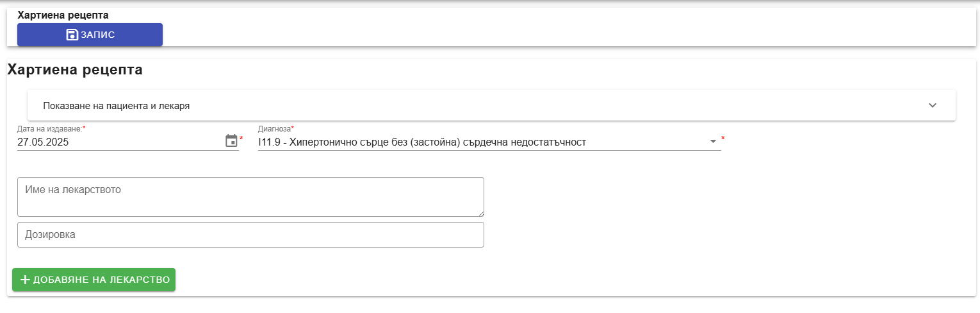Click the floppy disk save icon
This screenshot has width=980, height=313.
click(x=72, y=35)
